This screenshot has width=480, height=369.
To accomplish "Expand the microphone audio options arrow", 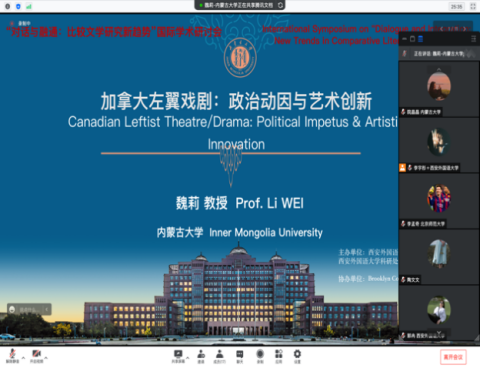I will [23, 358].
